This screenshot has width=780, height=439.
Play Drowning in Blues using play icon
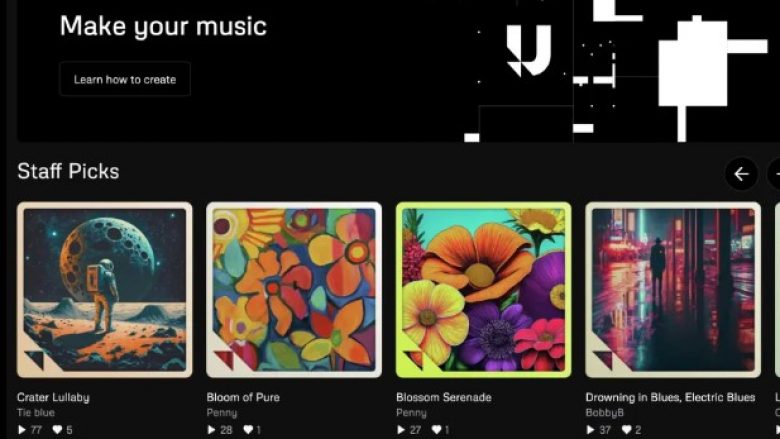(x=590, y=430)
